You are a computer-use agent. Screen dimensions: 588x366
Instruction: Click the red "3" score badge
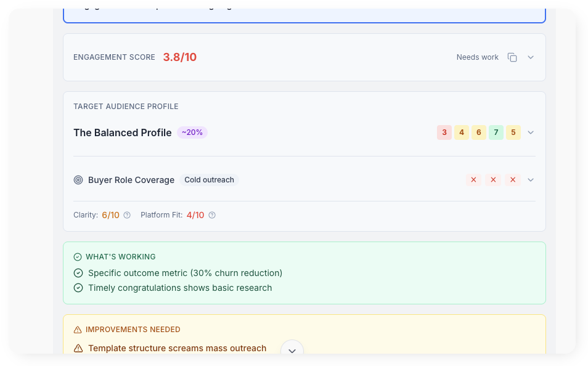[x=444, y=132]
